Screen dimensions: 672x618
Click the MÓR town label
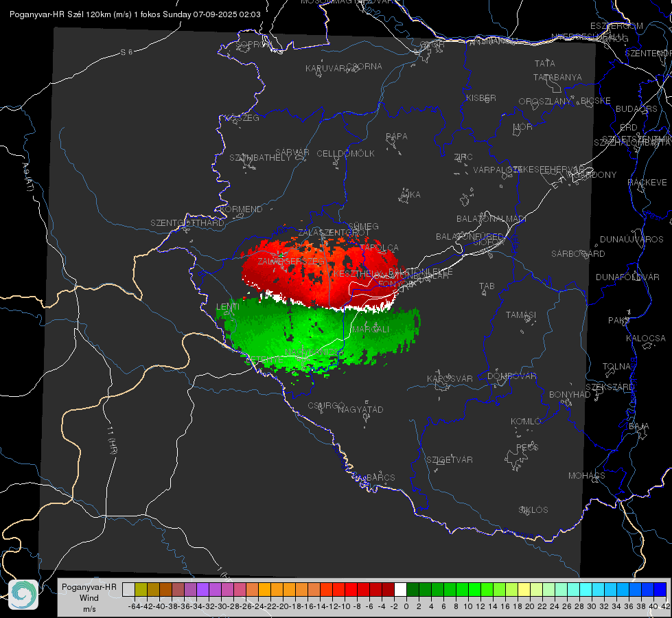523,127
